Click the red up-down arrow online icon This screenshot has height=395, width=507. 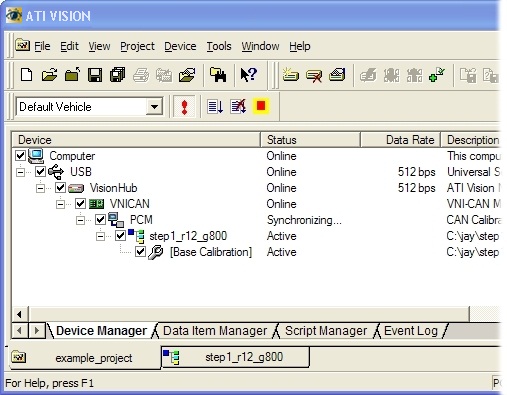click(184, 107)
